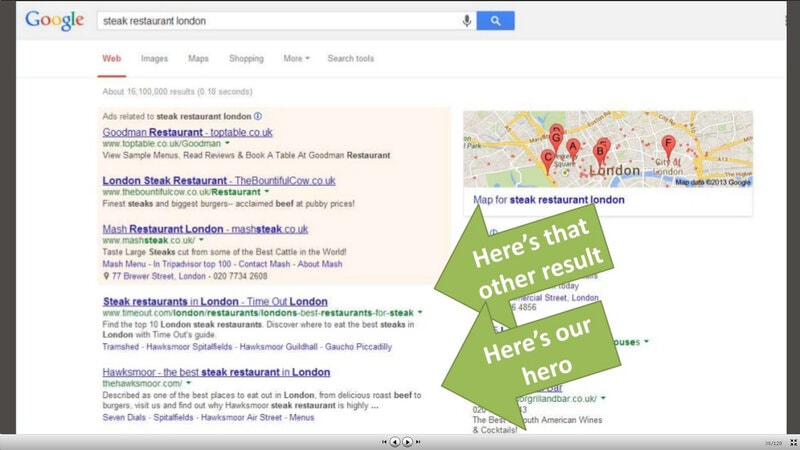Viewport: 800px width, 450px height.
Task: Expand arrow next to timeout.com result URL
Action: pyautogui.click(x=420, y=312)
